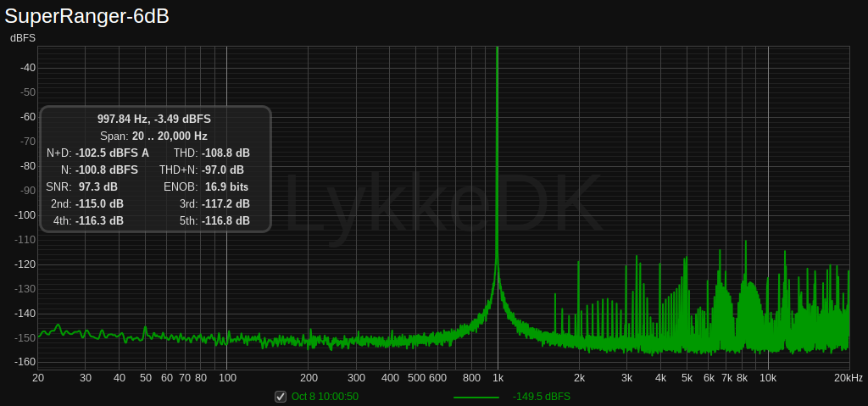Click the 2nd harmonic -115.0 dB value
868x406 pixels.
click(x=99, y=203)
